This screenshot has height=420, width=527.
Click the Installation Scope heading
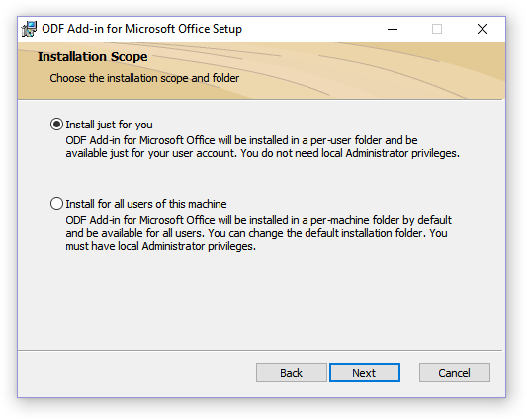pyautogui.click(x=92, y=56)
